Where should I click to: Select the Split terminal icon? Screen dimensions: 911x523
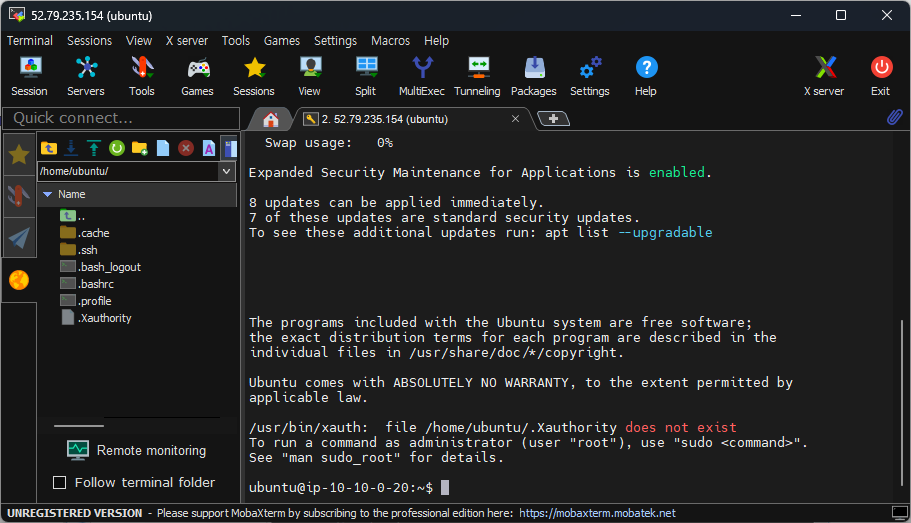(366, 76)
